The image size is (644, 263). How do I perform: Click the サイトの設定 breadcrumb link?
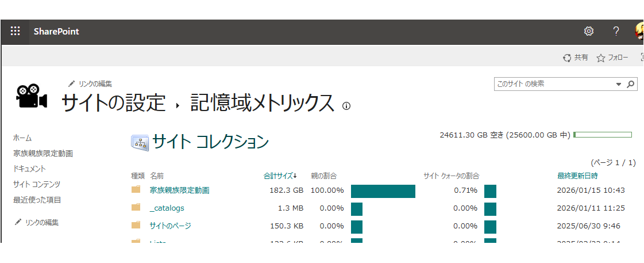[x=113, y=103]
